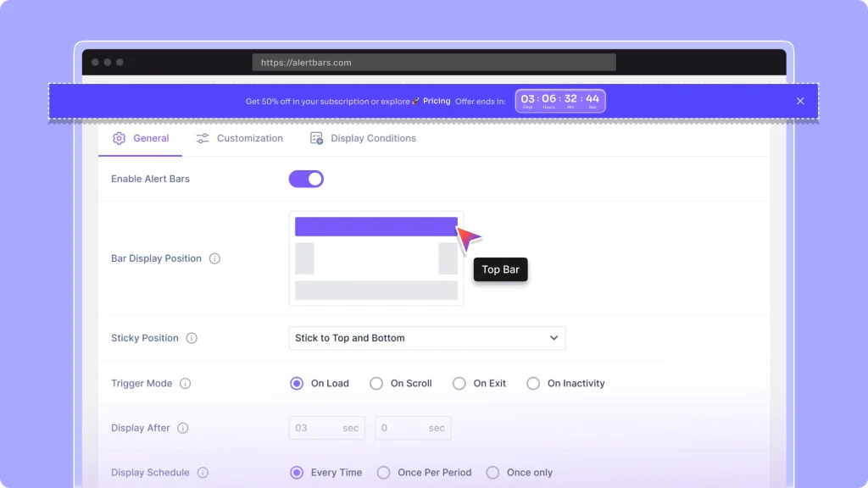The width and height of the screenshot is (868, 488).
Task: Select the Once Per Period radio button
Action: tap(384, 473)
